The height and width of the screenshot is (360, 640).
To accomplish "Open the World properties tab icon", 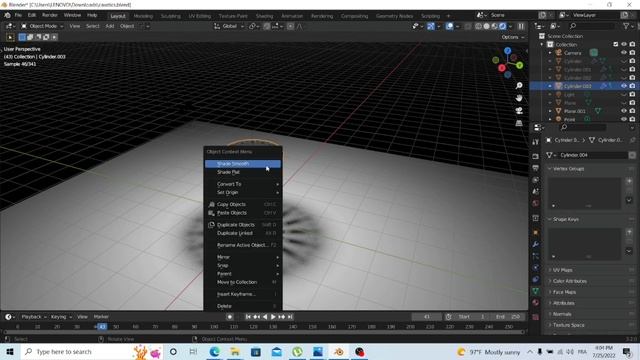I will [x=536, y=203].
